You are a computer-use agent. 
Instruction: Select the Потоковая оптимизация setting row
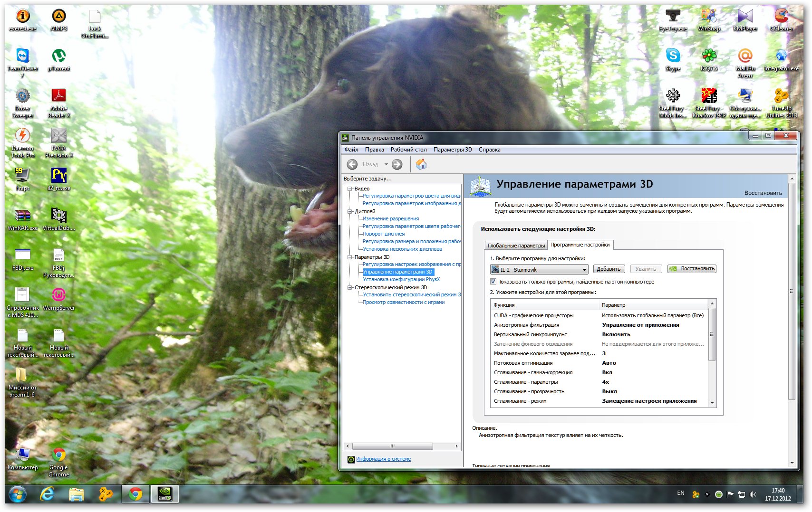pos(599,363)
